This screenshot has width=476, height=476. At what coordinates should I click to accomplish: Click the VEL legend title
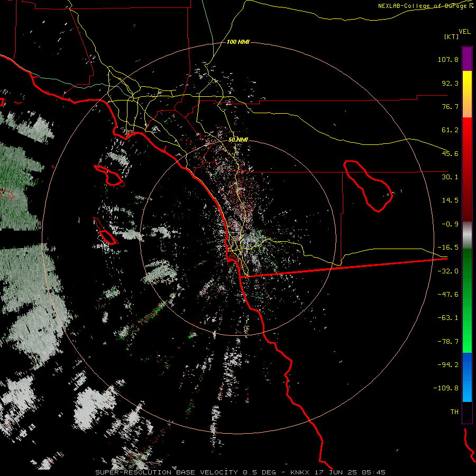point(464,31)
